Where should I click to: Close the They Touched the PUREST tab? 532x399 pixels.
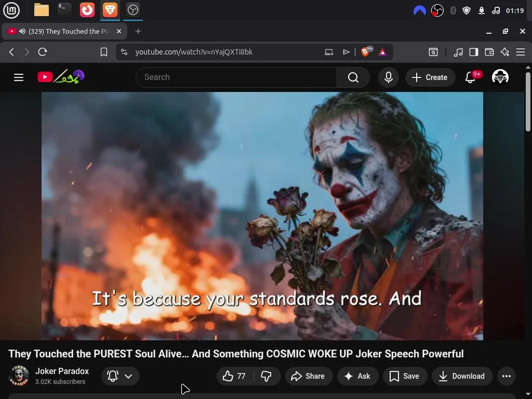click(119, 31)
